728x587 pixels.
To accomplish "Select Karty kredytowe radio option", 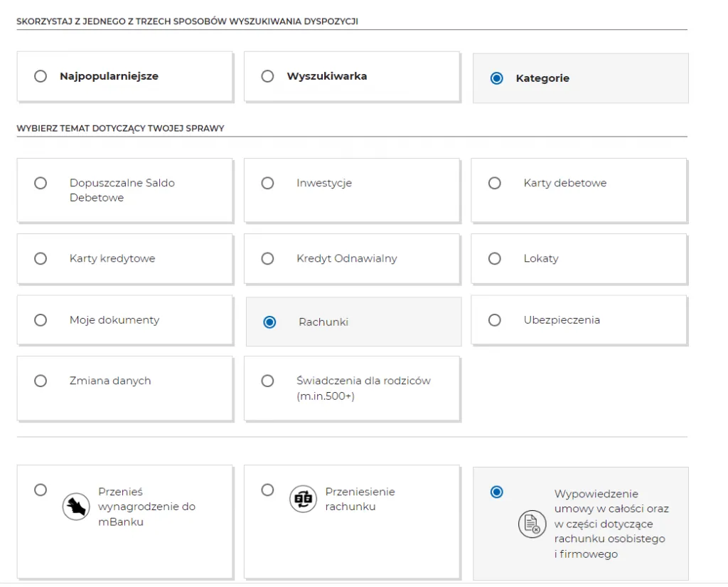I will (x=41, y=258).
